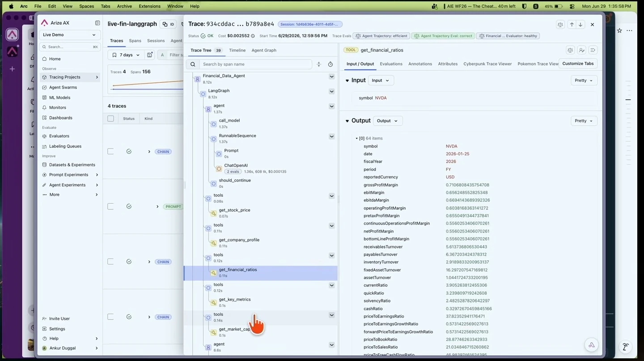Open the Input type dropdown

pyautogui.click(x=381, y=81)
